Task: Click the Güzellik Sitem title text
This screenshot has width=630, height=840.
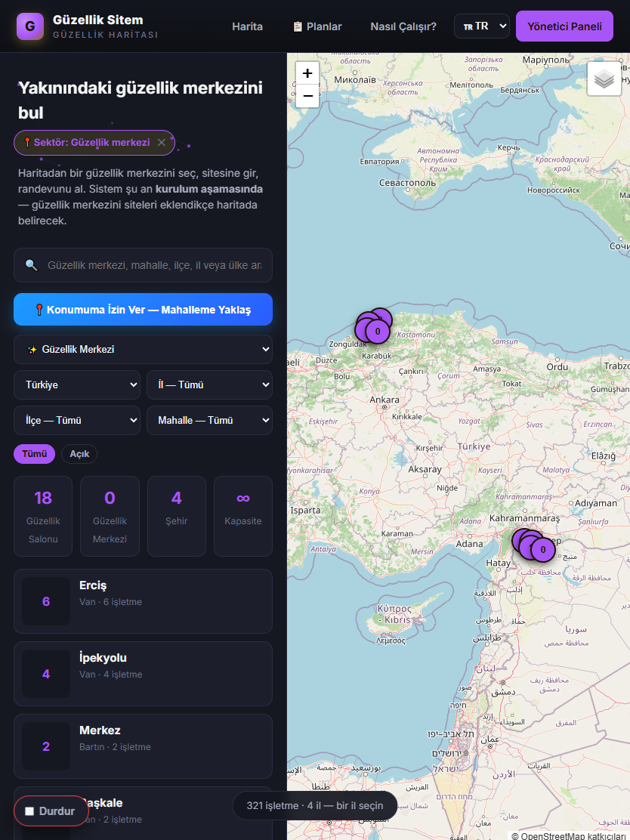Action: point(98,20)
